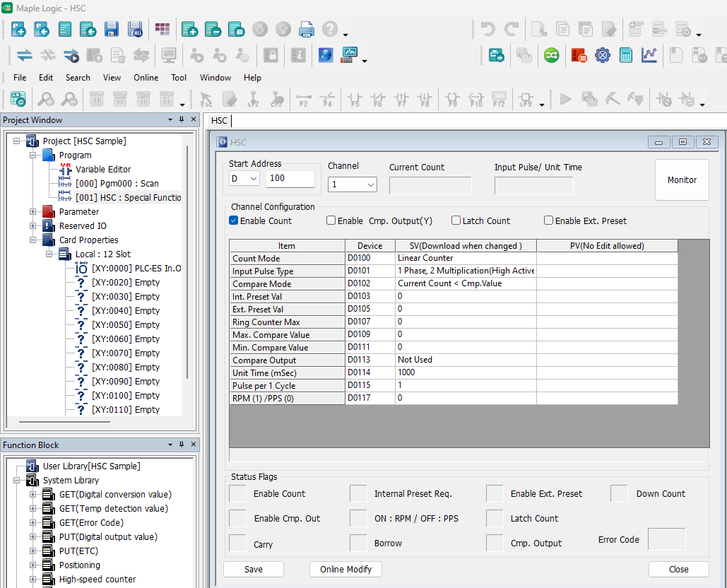The image size is (727, 588).
Task: Click the Save (floppy disk) toolbar icon
Action: [x=112, y=29]
